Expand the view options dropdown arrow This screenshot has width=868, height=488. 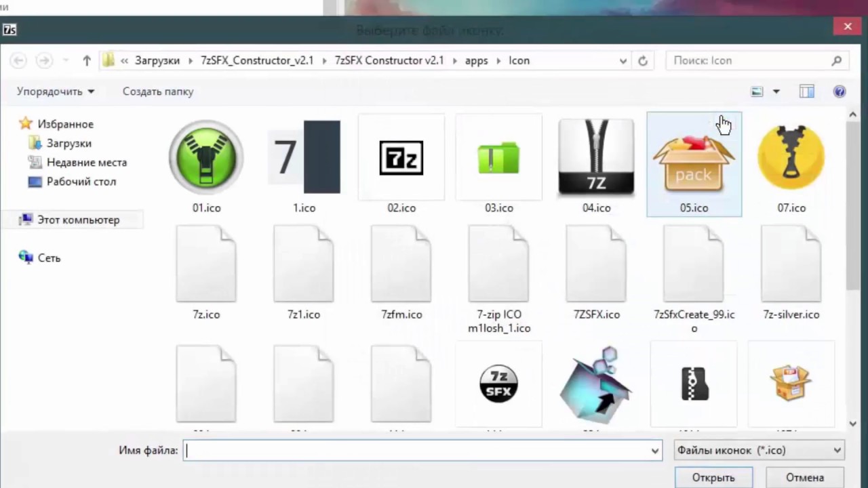[x=776, y=91]
